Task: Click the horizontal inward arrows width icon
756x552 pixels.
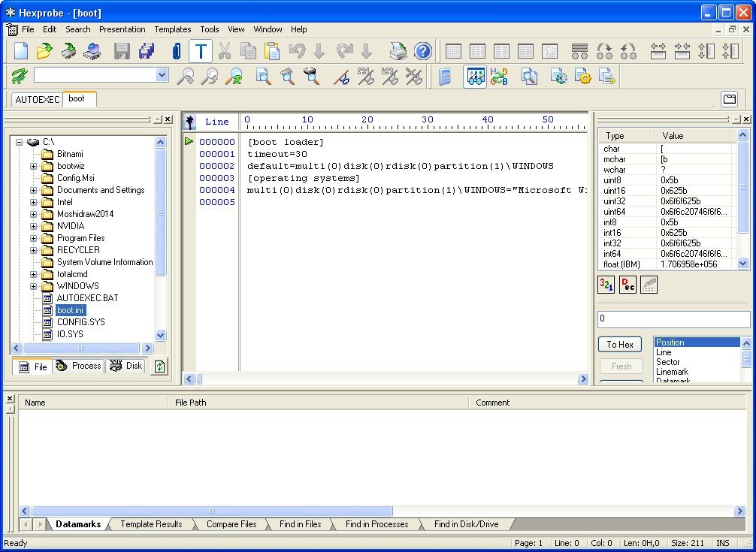Action: pyautogui.click(x=682, y=51)
